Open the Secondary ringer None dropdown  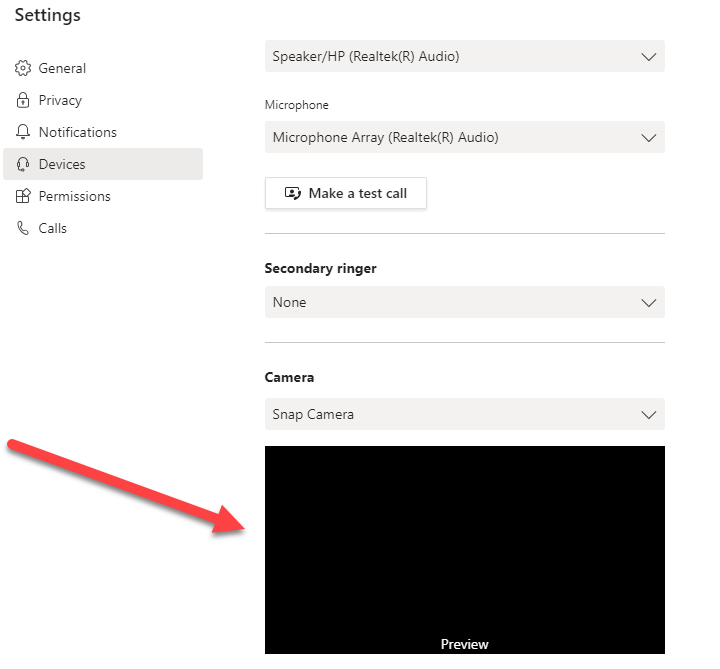click(465, 302)
